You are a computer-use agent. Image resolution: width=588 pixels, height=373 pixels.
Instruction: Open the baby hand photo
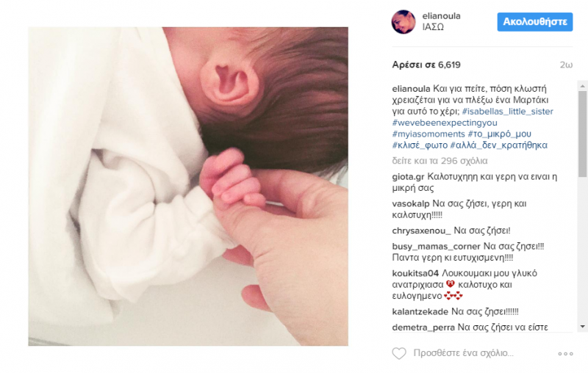[188, 186]
